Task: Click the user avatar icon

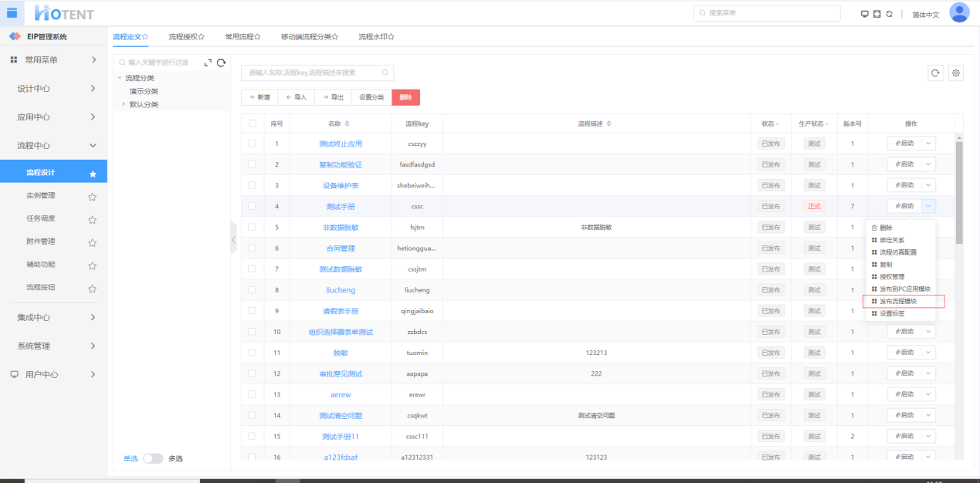Action: (959, 13)
